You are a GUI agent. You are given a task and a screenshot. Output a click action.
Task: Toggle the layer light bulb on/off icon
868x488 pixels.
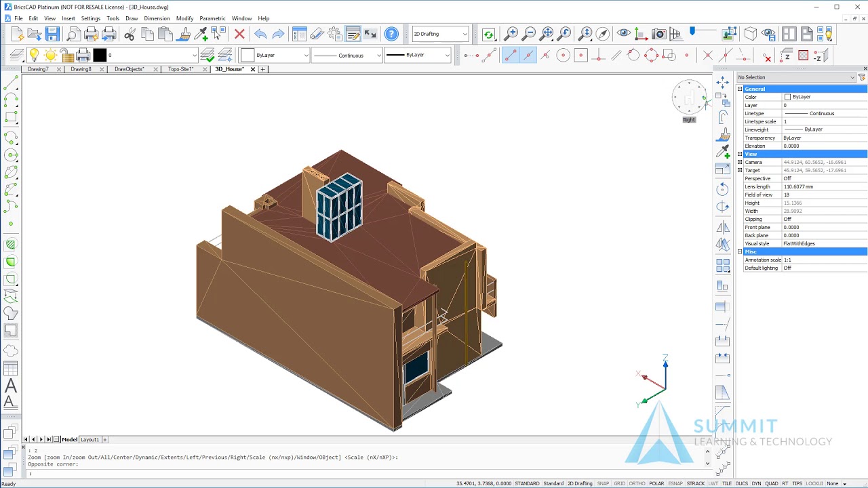34,55
